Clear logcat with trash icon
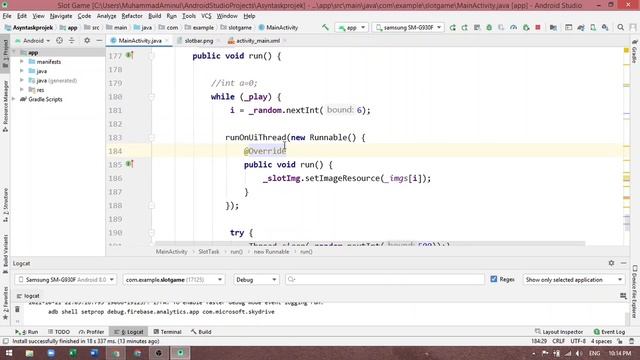Image resolution: width=640 pixels, height=360 pixels. pos(17,309)
